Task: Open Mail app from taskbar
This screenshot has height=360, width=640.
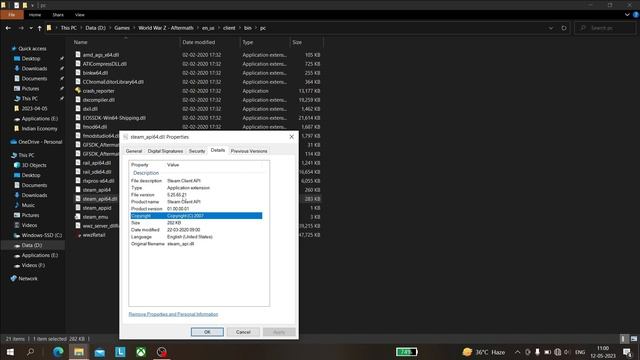Action: coord(100,352)
